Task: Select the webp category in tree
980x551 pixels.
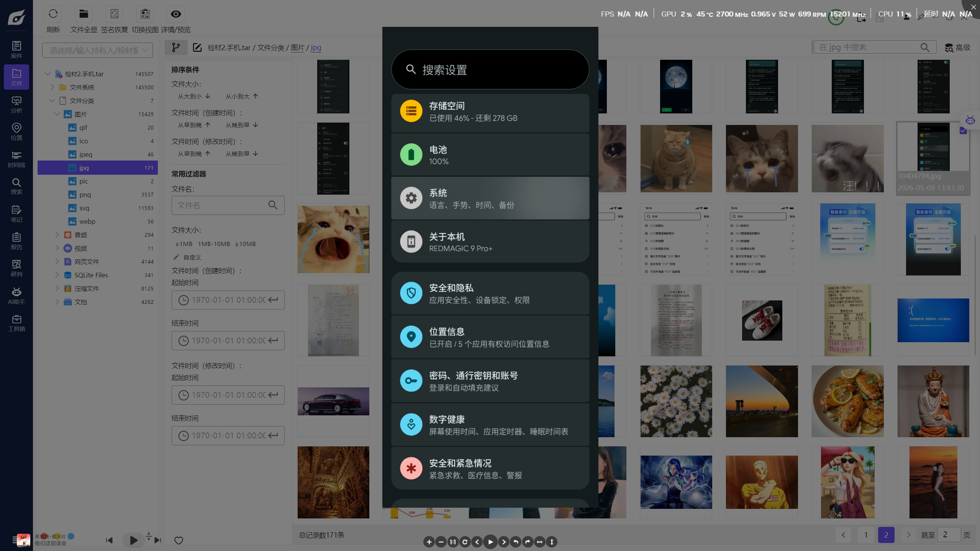Action: tap(98, 221)
